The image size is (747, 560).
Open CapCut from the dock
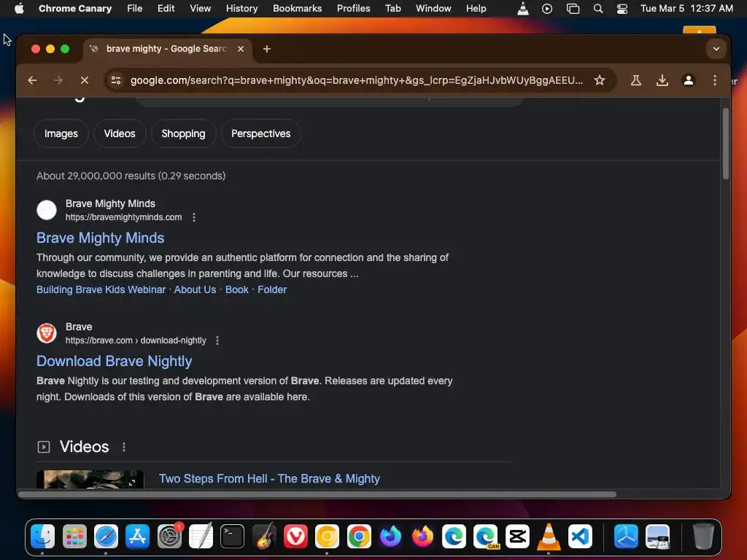(517, 537)
